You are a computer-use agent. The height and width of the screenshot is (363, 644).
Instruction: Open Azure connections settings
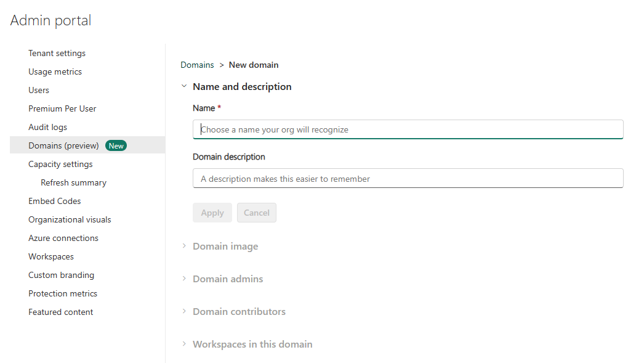click(x=63, y=238)
